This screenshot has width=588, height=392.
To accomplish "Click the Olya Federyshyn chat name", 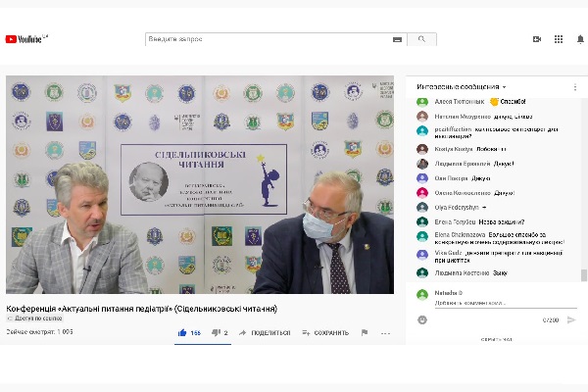I will [457, 208].
